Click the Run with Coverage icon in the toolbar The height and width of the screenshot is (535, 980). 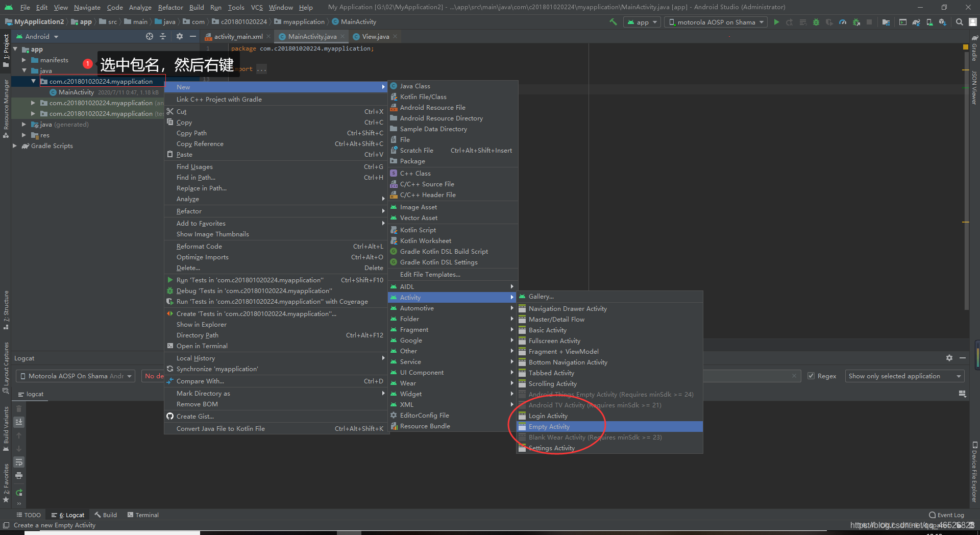click(829, 22)
